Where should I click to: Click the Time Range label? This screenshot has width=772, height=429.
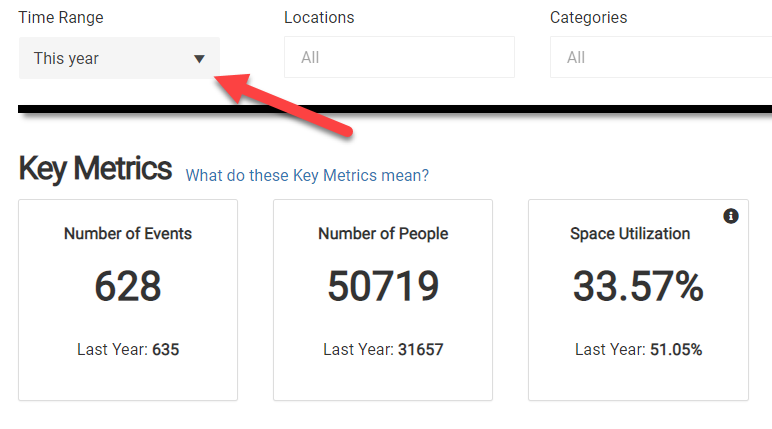pos(61,18)
